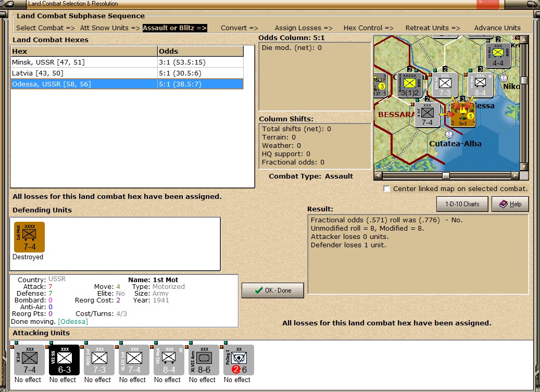The width and height of the screenshot is (540, 392).
Task: Click the map scroll left arrow
Action: point(378,175)
